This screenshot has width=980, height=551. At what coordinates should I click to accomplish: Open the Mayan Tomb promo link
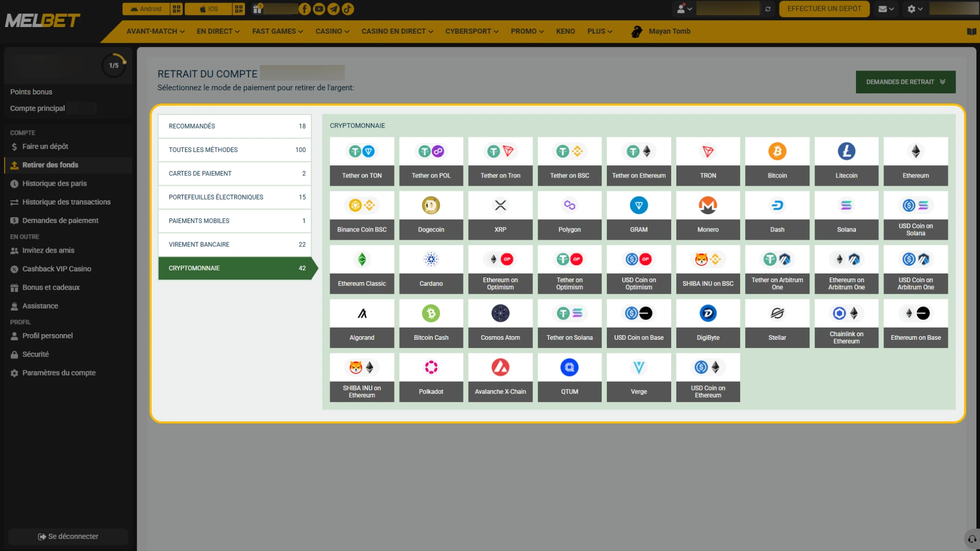661,31
